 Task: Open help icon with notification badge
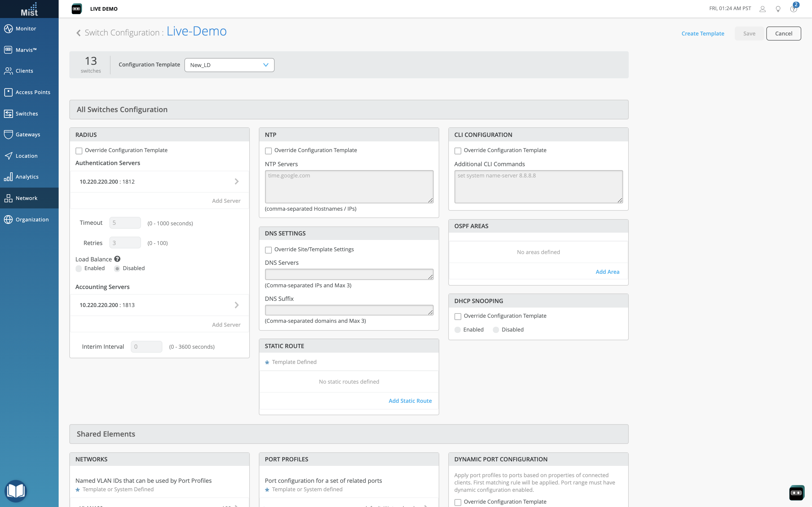point(793,9)
